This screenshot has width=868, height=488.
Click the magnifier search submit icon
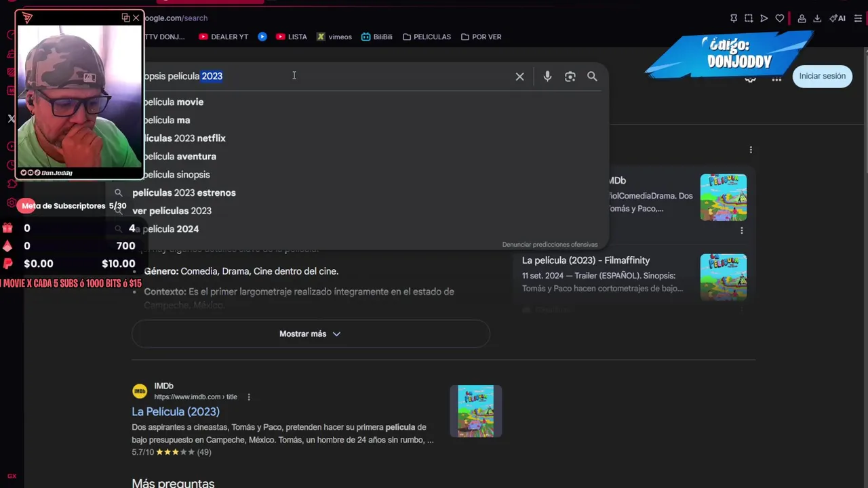click(592, 77)
